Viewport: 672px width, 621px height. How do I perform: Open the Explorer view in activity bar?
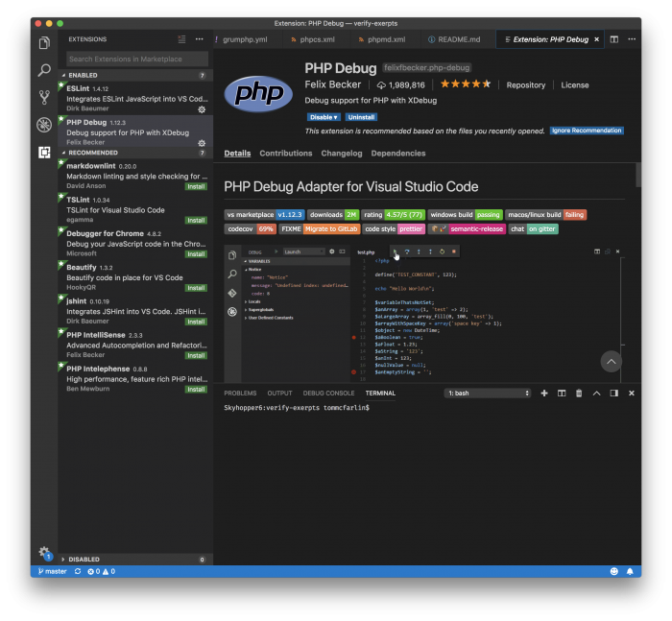(44, 42)
